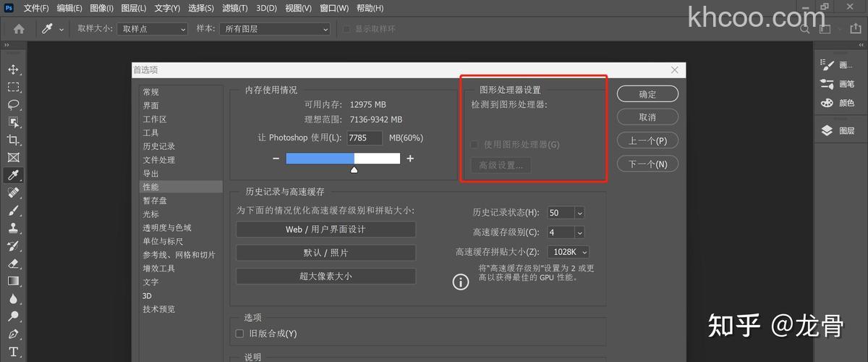Click the memory usage slider thumb
Viewport: 868px width, 362px height.
point(354,169)
